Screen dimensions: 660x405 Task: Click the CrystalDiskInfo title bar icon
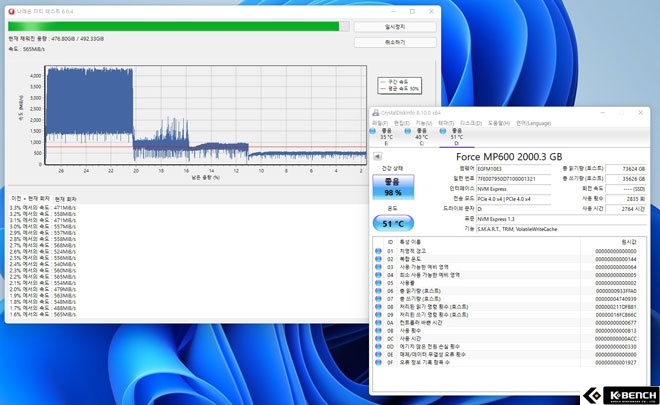point(375,113)
